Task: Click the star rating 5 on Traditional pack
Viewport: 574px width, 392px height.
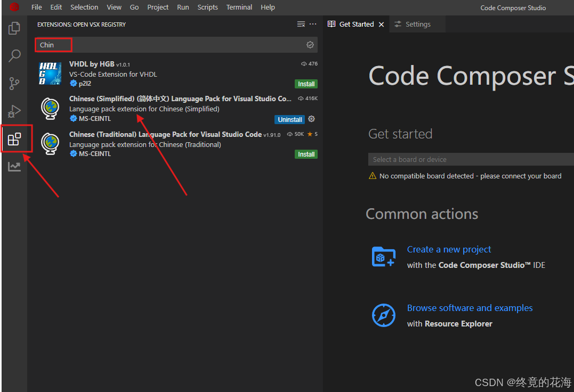Action: (x=312, y=134)
